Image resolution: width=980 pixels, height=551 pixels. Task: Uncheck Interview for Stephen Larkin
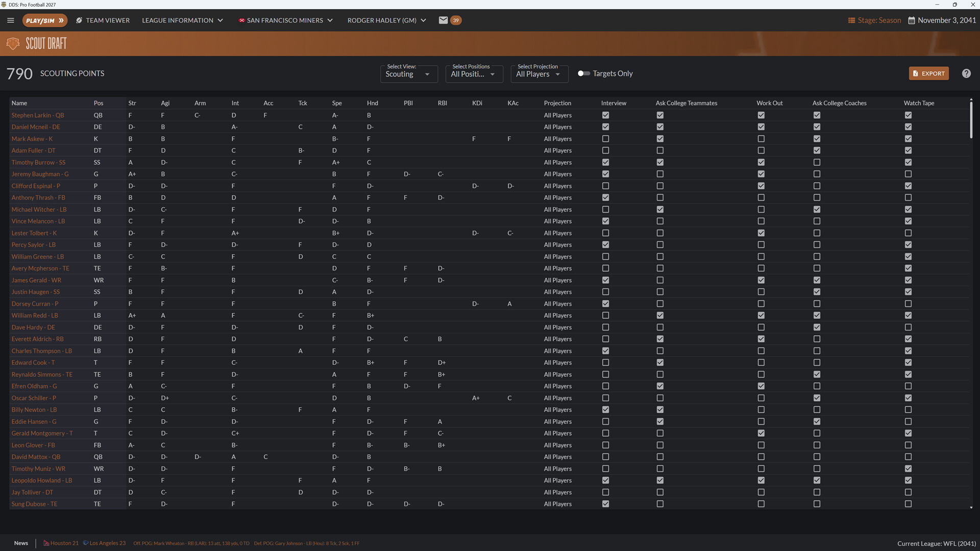(x=605, y=115)
